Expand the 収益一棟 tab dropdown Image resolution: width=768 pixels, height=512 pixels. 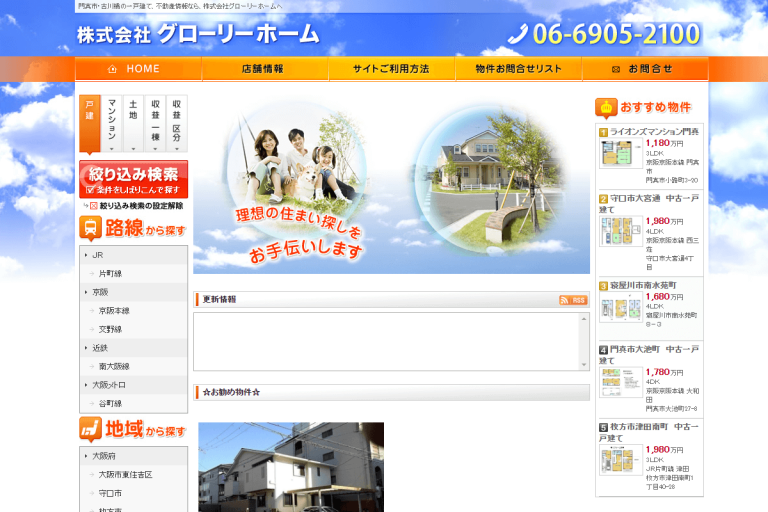pyautogui.click(x=155, y=123)
